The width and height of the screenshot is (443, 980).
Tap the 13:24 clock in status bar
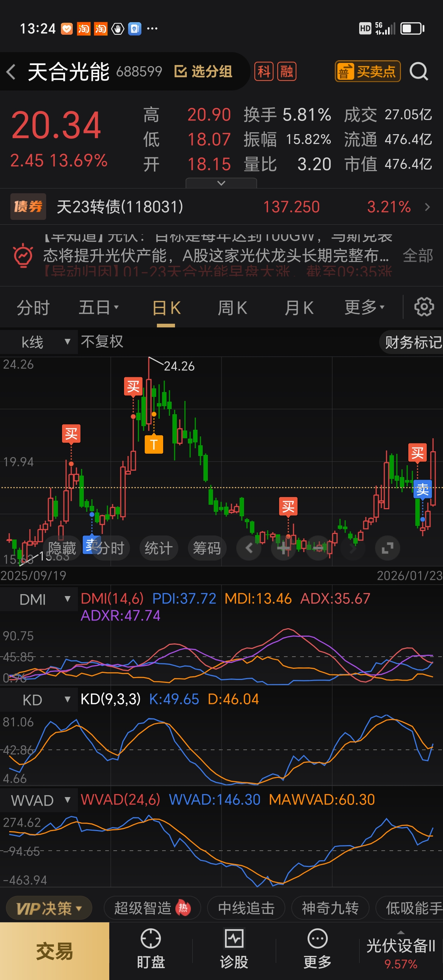click(38, 28)
